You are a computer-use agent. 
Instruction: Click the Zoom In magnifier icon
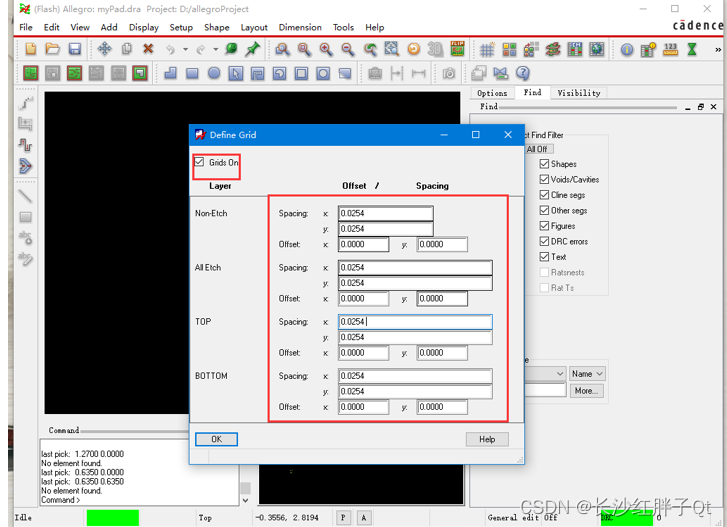click(x=325, y=49)
